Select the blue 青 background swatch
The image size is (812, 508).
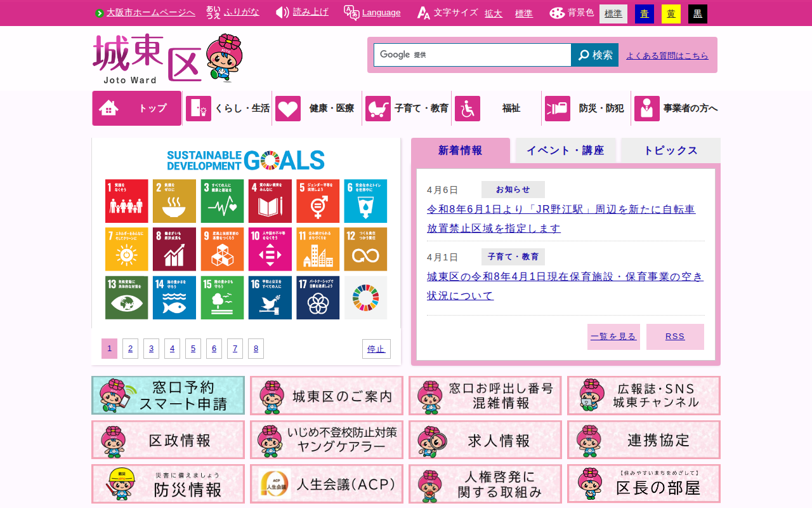[x=645, y=14]
